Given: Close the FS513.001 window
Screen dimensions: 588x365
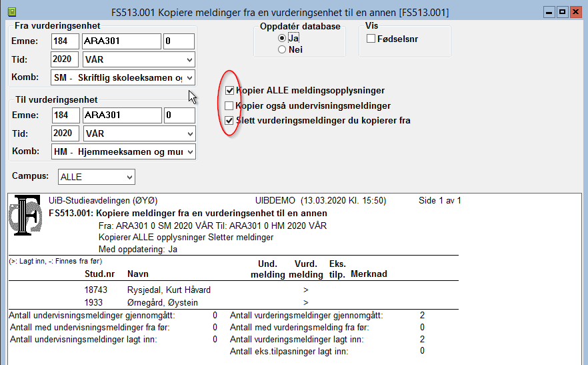Looking at the screenshot, I should tap(575, 12).
